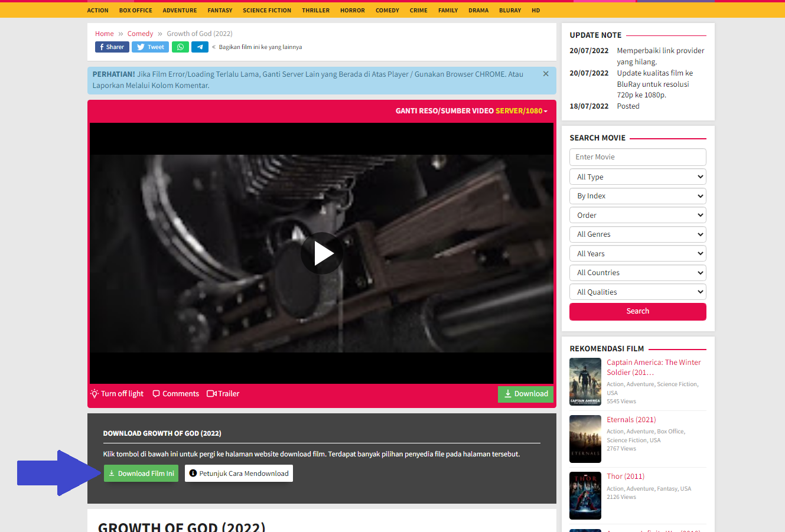Click Thor poster thumbnail
The height and width of the screenshot is (532, 785).
(585, 495)
